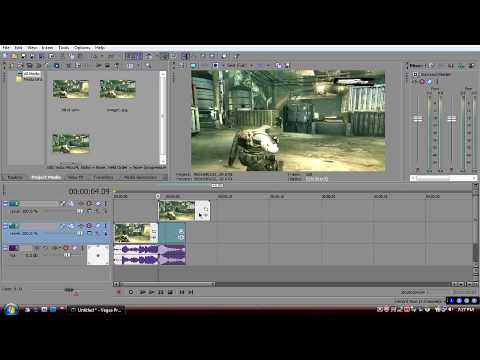Open the Help menu
480x360 pixels.
pos(99,48)
